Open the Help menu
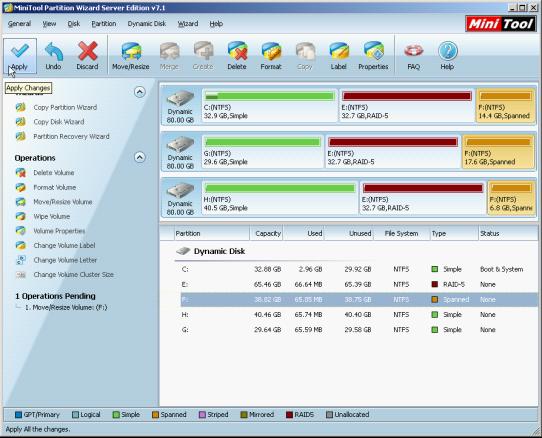This screenshot has height=438, width=542. coord(216,24)
